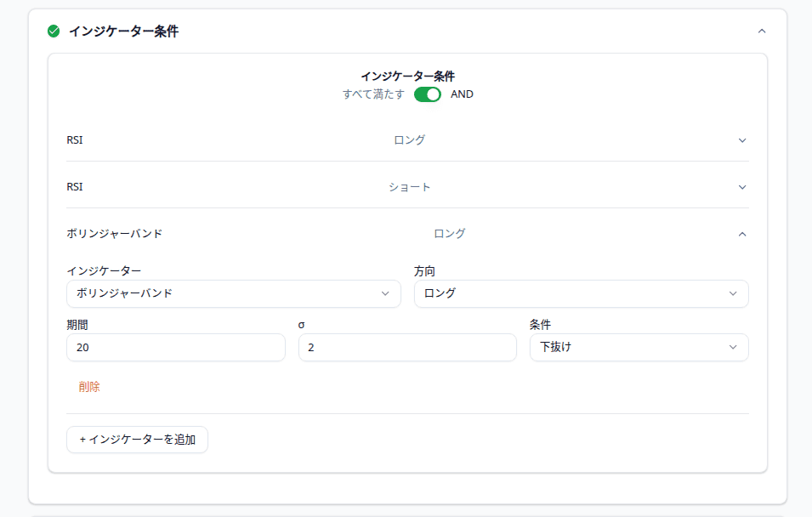Click the σ input field

tap(407, 347)
